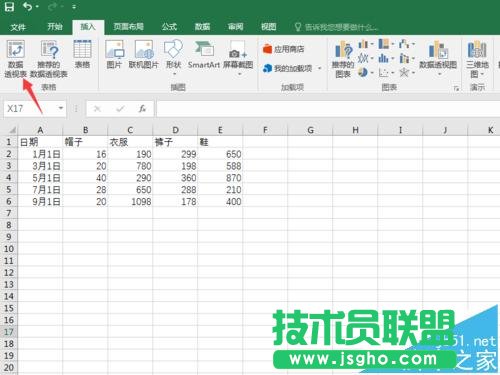
Task: Click the Save icon in quick access toolbar
Action: [9, 7]
